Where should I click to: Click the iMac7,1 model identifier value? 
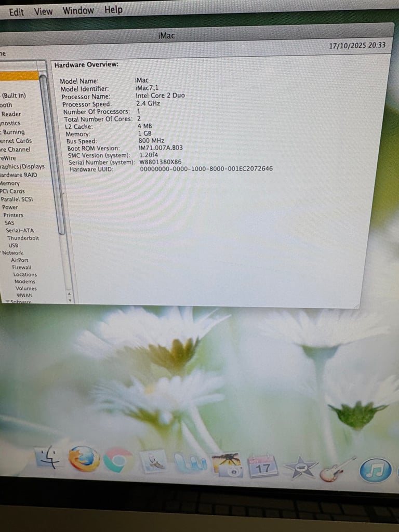click(147, 88)
